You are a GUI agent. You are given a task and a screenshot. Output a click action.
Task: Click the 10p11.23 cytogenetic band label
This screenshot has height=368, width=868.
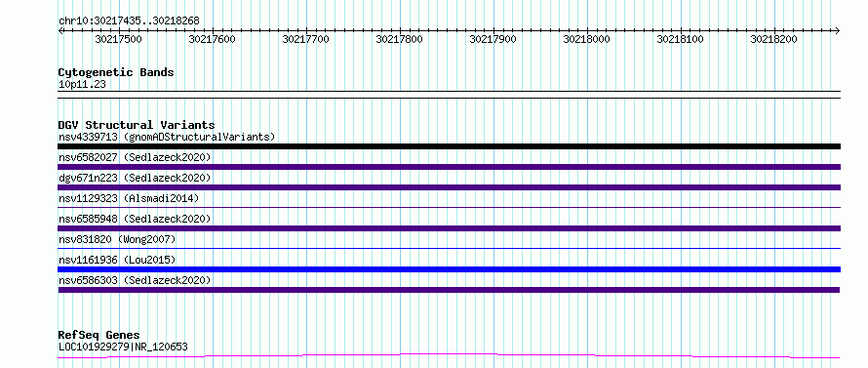(82, 84)
